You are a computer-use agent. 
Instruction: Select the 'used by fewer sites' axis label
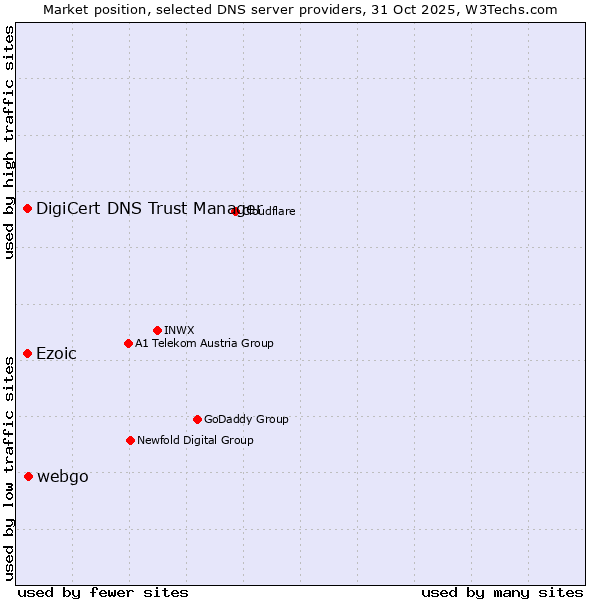pyautogui.click(x=103, y=592)
